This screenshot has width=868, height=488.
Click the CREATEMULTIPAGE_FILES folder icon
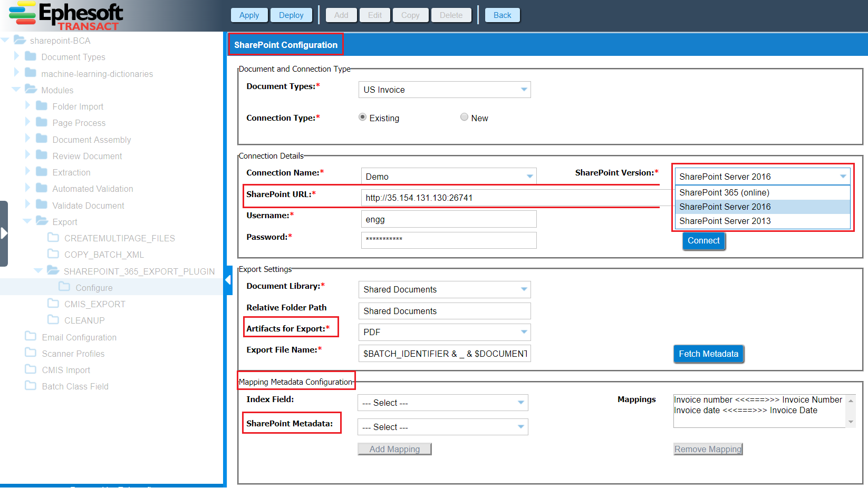click(x=53, y=238)
